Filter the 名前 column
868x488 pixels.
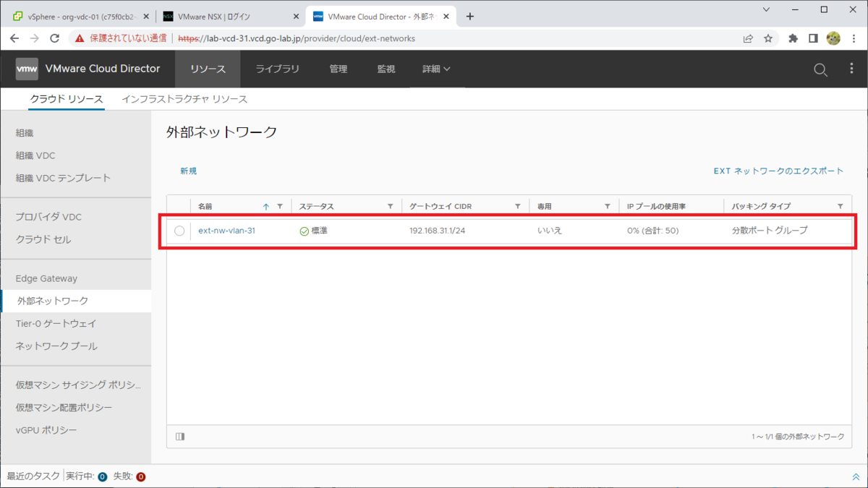click(x=280, y=207)
